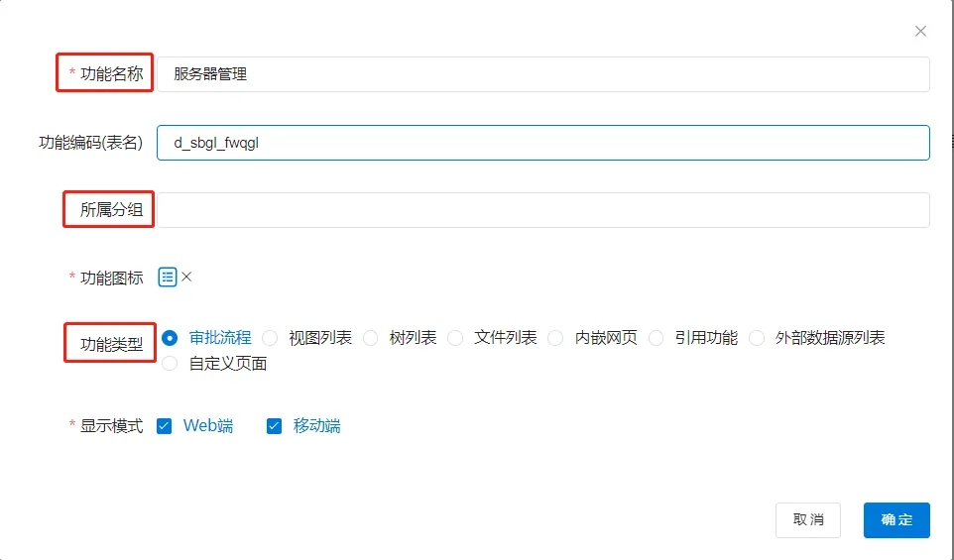Viewport: 954px width, 560px height.
Task: Focus the 功能编码(表名) text field
Action: (542, 143)
